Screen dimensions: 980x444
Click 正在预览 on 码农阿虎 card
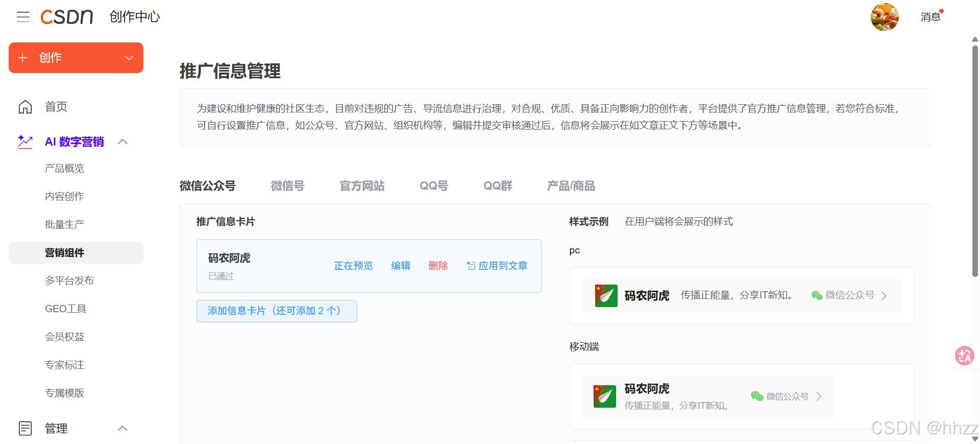(x=353, y=266)
